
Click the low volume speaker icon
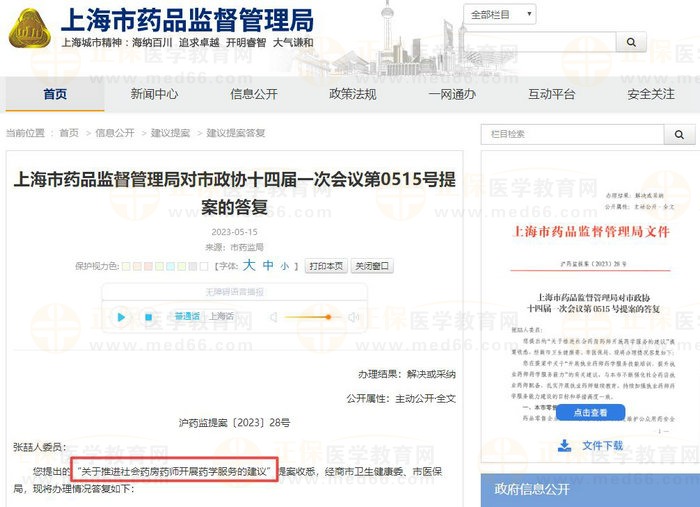(x=273, y=317)
